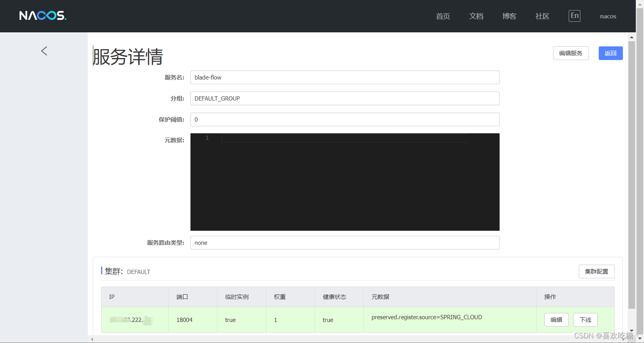Click the cluster name DEFAULT label
Screen dimensions: 644x343
[139, 272]
